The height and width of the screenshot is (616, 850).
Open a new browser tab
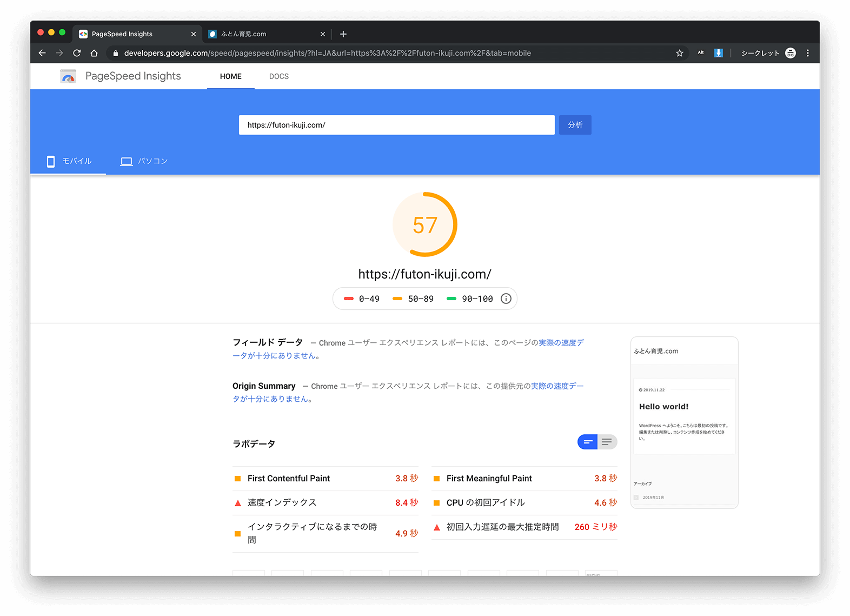pos(343,34)
